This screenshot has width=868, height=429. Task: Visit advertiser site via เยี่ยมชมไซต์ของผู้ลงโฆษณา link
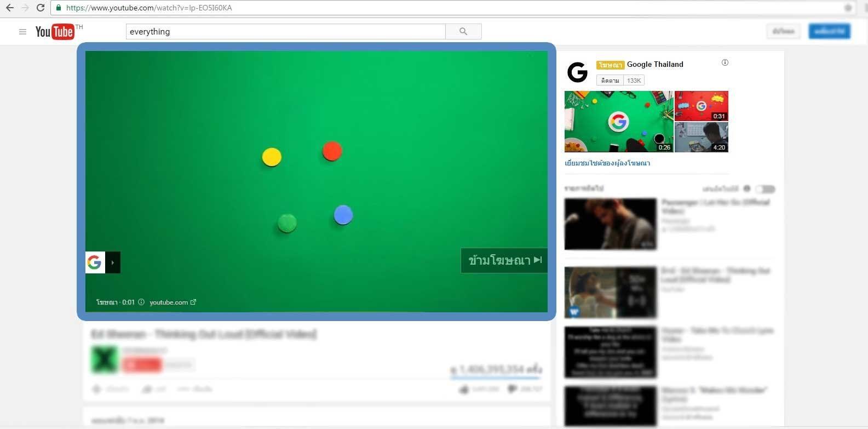607,163
